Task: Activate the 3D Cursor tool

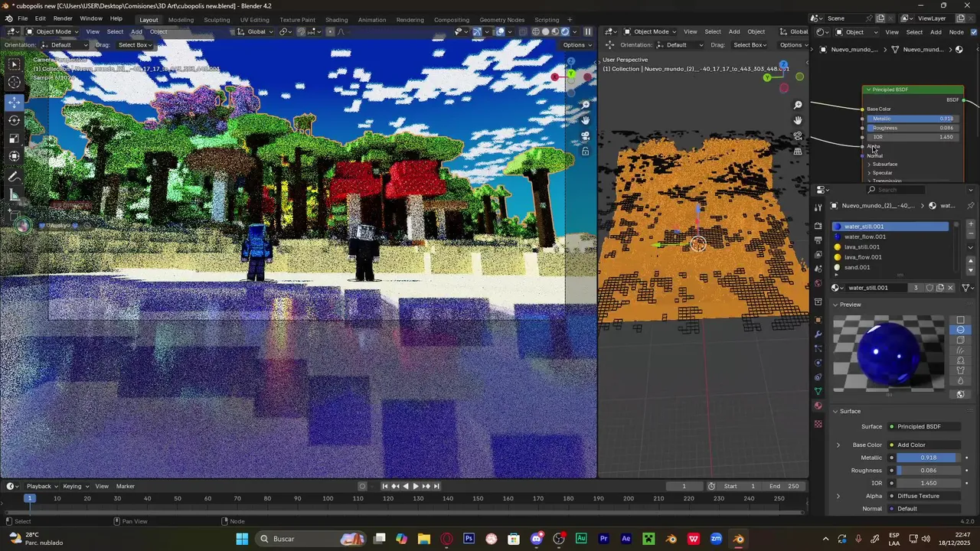Action: (15, 83)
